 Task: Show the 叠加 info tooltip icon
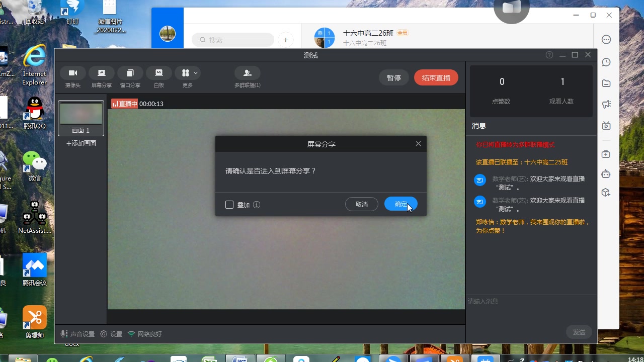257,205
